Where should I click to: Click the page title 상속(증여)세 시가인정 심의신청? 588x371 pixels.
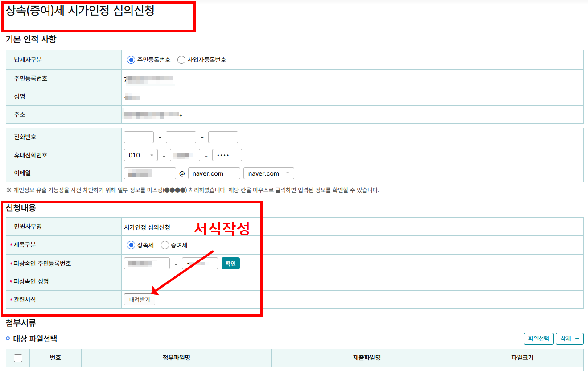click(80, 11)
